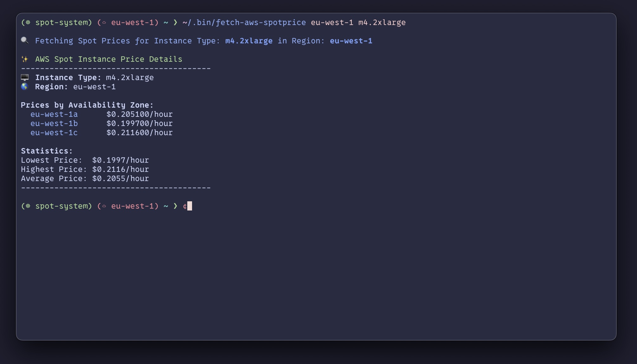Click the fetch-aws-spotprice command path

(x=244, y=22)
